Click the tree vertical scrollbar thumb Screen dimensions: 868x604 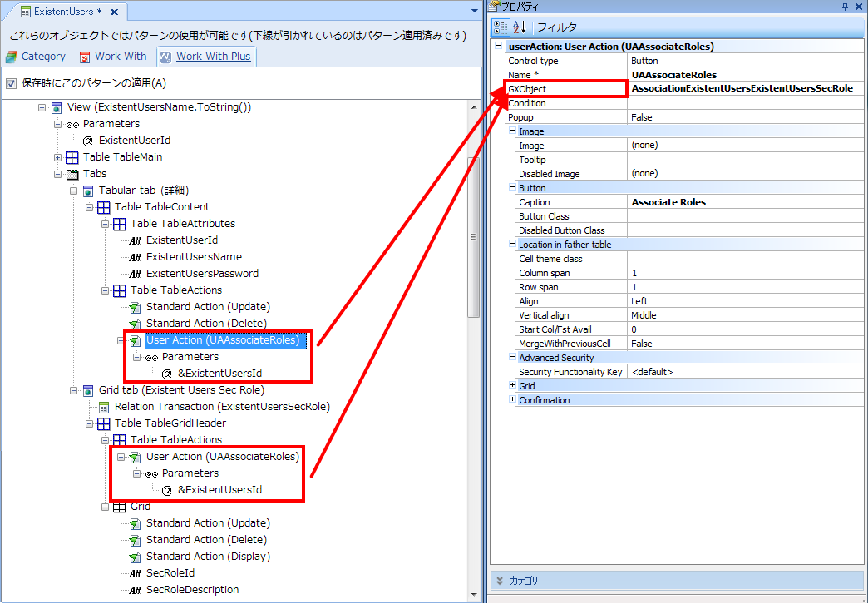(x=474, y=237)
